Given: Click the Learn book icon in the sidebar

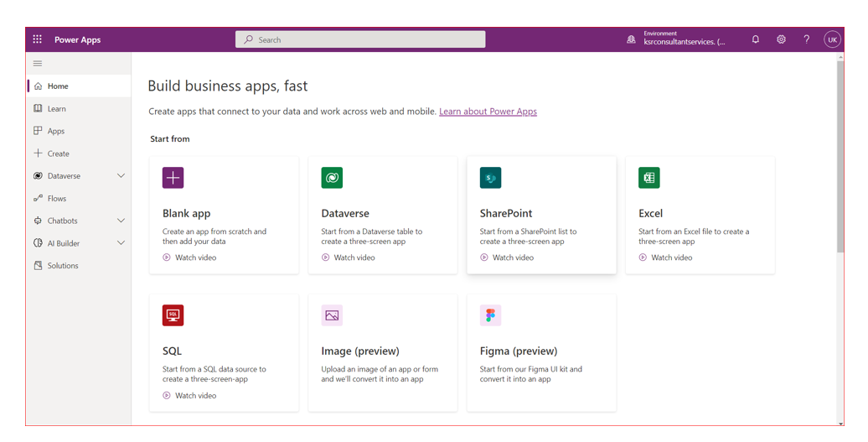Looking at the screenshot, I should click(39, 108).
